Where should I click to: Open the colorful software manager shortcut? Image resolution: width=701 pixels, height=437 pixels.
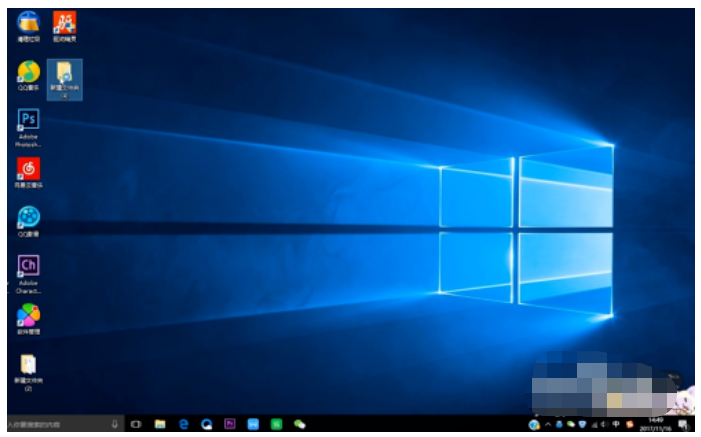coord(29,315)
